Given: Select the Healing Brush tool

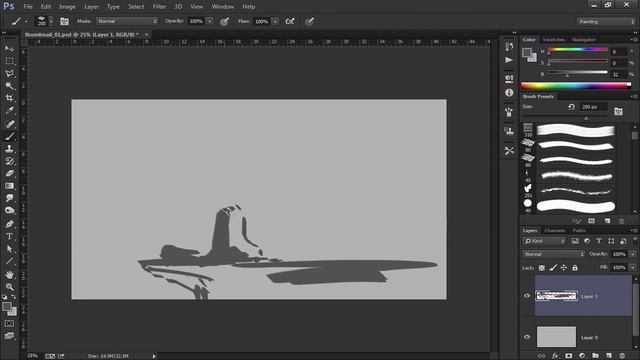Looking at the screenshot, I should (9, 124).
